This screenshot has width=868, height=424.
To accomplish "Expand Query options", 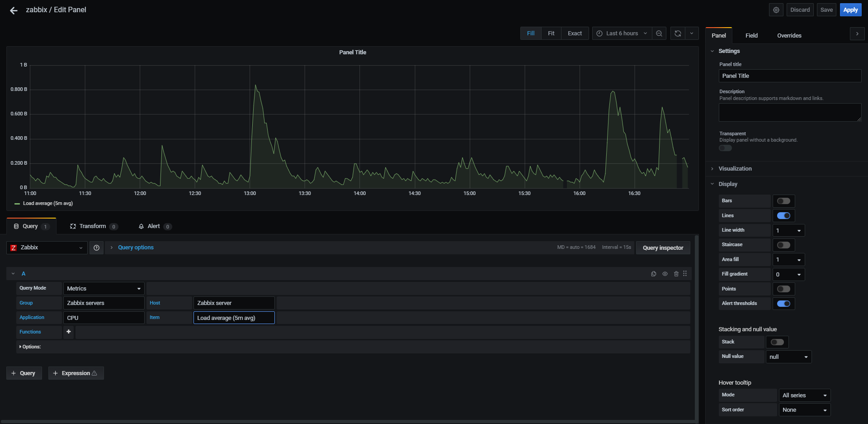I will click(x=136, y=248).
